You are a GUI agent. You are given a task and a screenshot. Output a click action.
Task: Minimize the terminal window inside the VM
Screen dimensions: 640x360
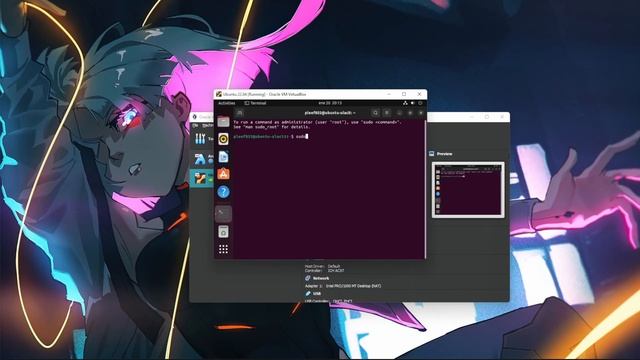pos(400,113)
